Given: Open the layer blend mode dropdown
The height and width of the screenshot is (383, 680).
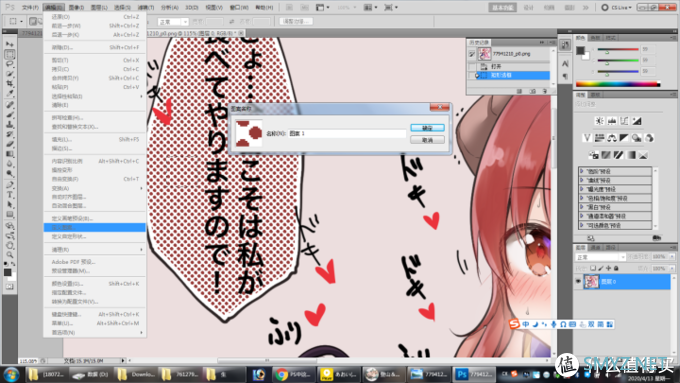Looking at the screenshot, I should coord(600,257).
